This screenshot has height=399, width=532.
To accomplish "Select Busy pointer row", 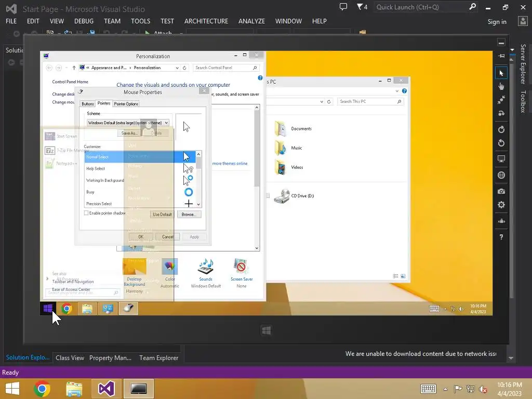I will [x=140, y=192].
